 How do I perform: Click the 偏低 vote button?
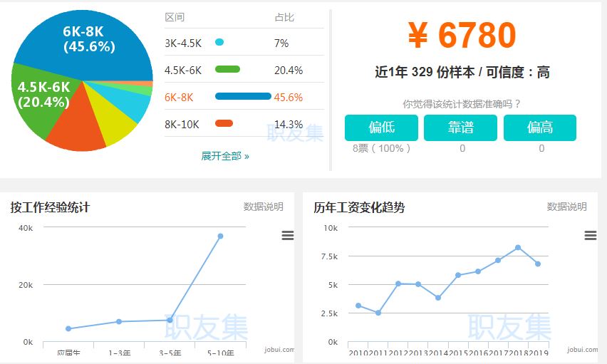tap(381, 128)
